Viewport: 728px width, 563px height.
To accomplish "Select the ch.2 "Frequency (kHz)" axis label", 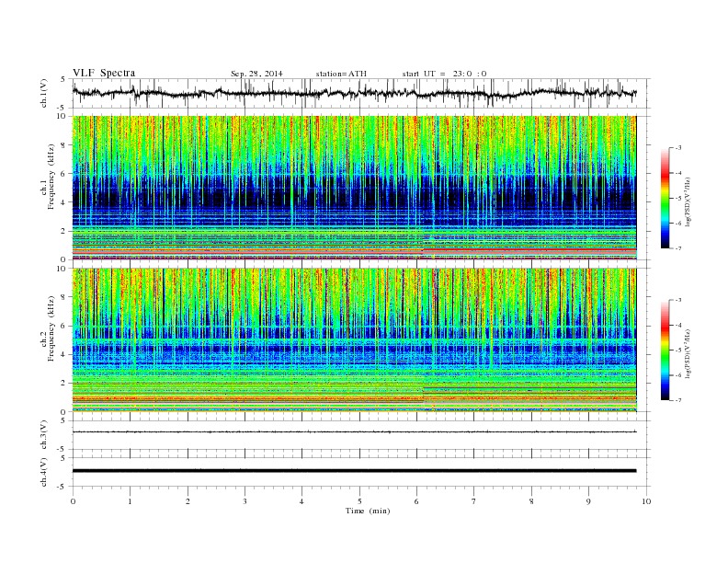I will 51,328.
